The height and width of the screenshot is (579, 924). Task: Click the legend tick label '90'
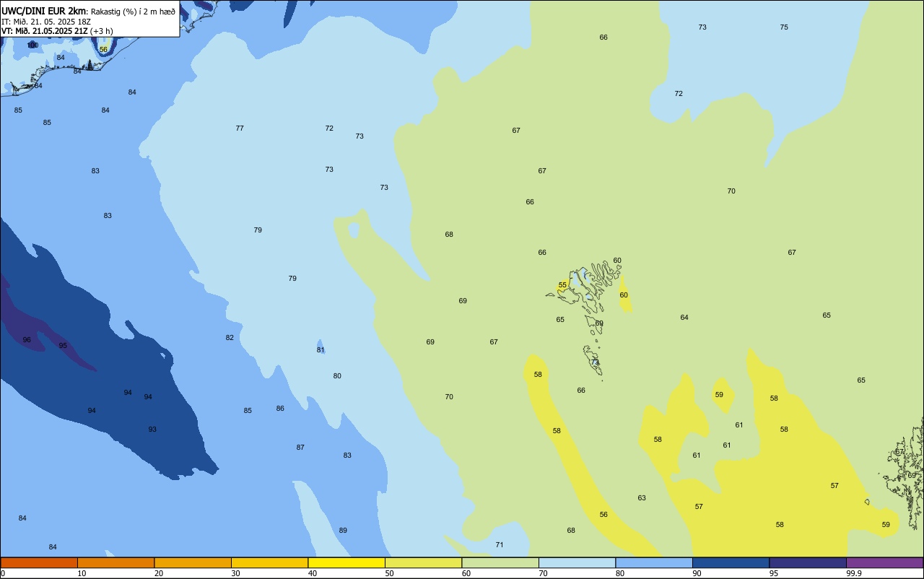click(697, 573)
